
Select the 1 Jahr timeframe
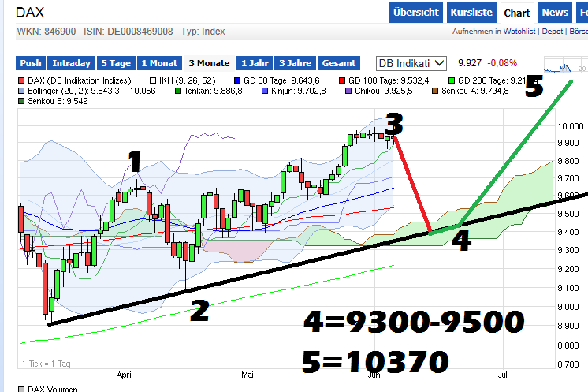point(255,63)
